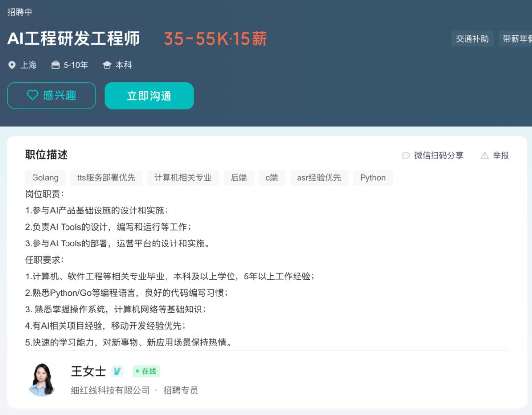Image resolution: width=532 pixels, height=415 pixels.
Task: Click the location pin icon beside 上海
Action: (12, 65)
